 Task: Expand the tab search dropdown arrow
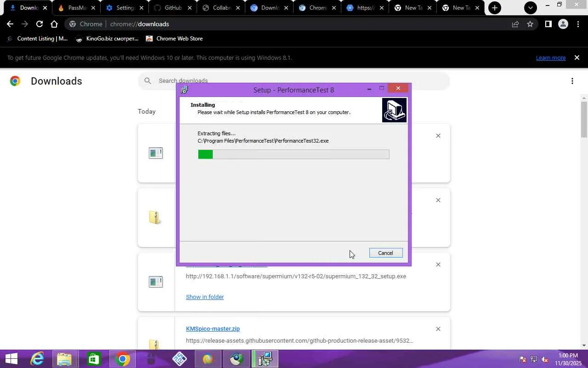(531, 8)
